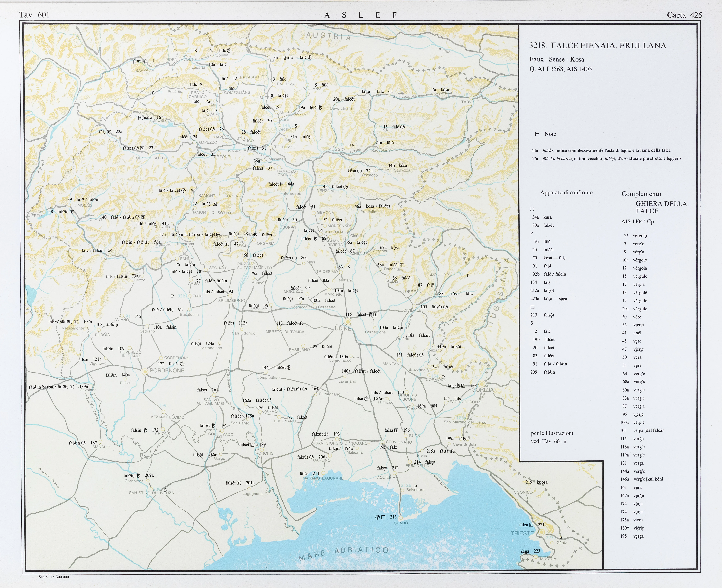Screen dimensions: 722x588
Task: Click the square symbol above entry 213 in the legend
Action: click(532, 307)
